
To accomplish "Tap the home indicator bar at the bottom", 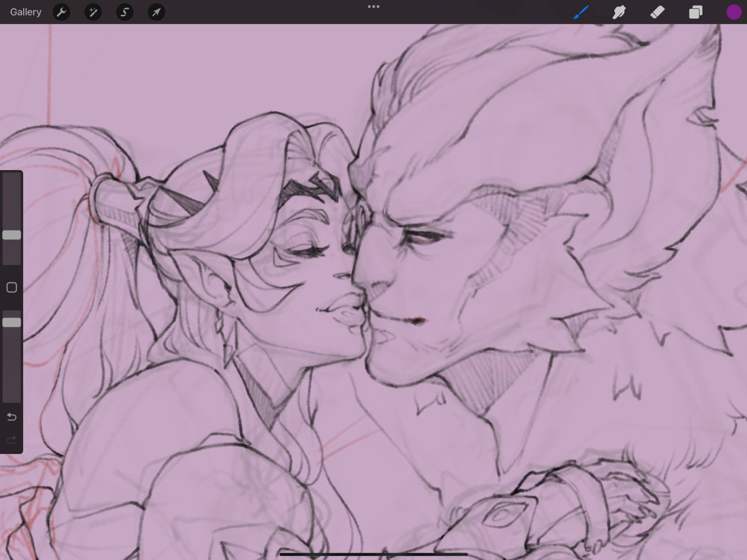I will tap(373, 554).
